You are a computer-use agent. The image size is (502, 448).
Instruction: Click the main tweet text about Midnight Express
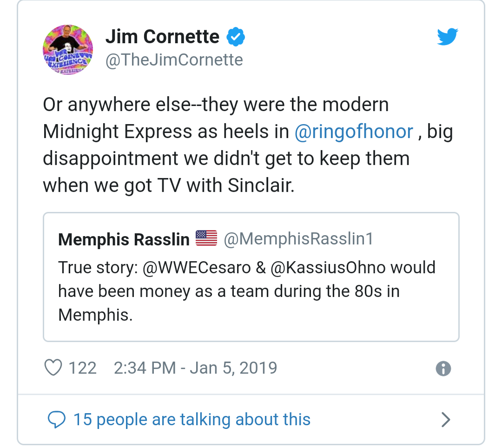click(248, 145)
